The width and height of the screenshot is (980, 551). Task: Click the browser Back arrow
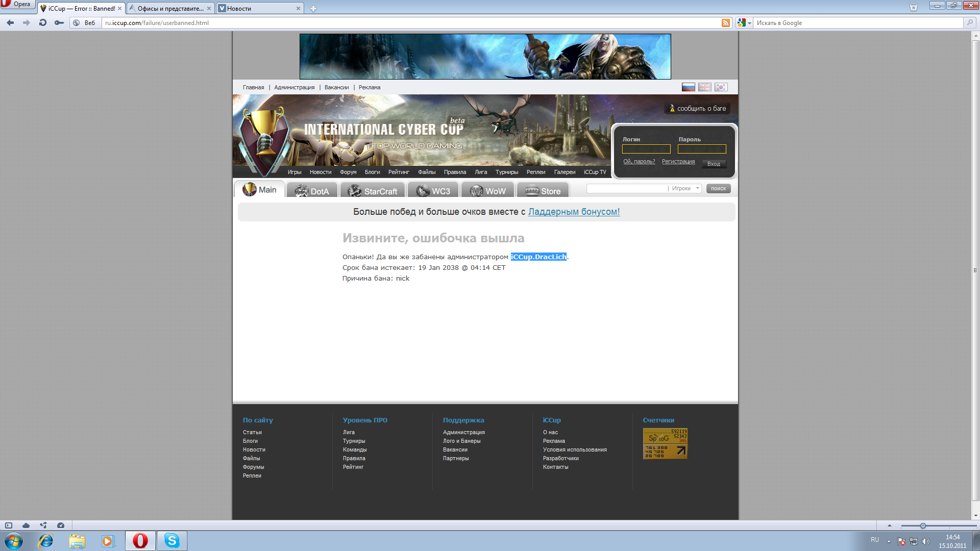pos(10,22)
